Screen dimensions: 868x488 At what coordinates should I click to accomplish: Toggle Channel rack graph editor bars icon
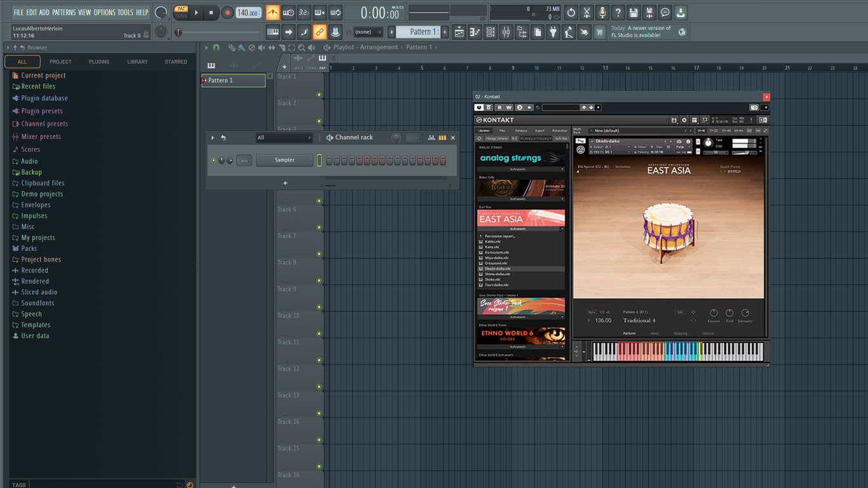431,138
